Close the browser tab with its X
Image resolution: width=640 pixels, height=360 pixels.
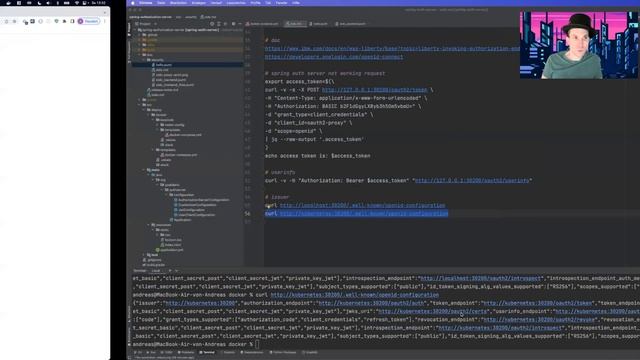(x=105, y=13)
